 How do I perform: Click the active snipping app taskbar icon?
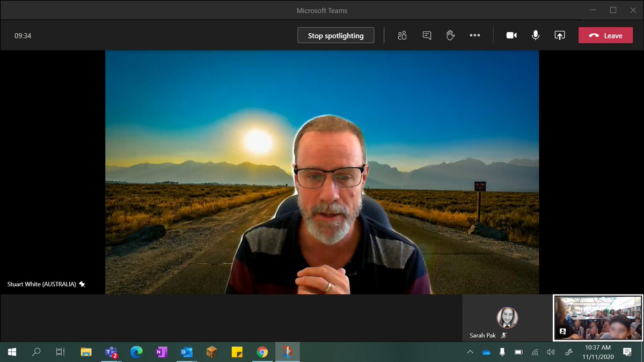[287, 352]
